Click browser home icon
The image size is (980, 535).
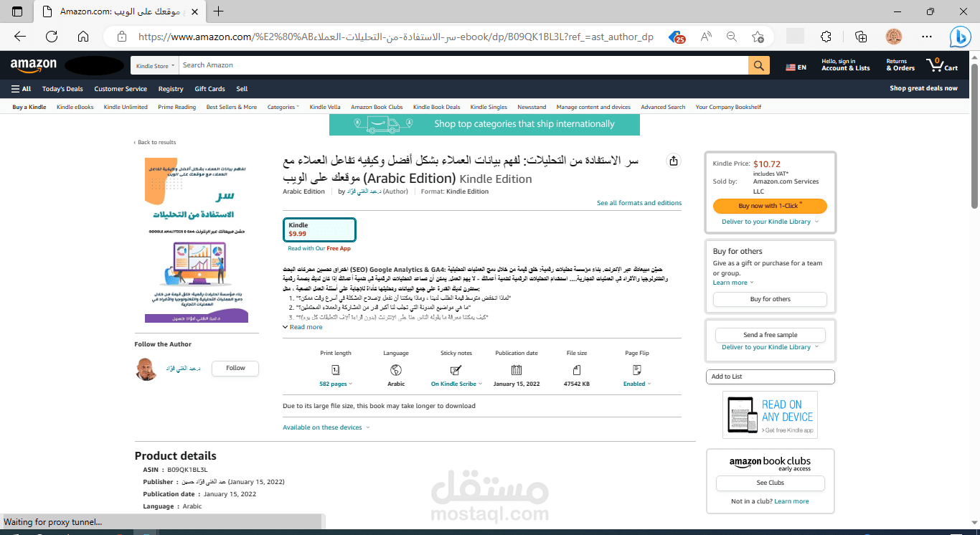(x=83, y=37)
